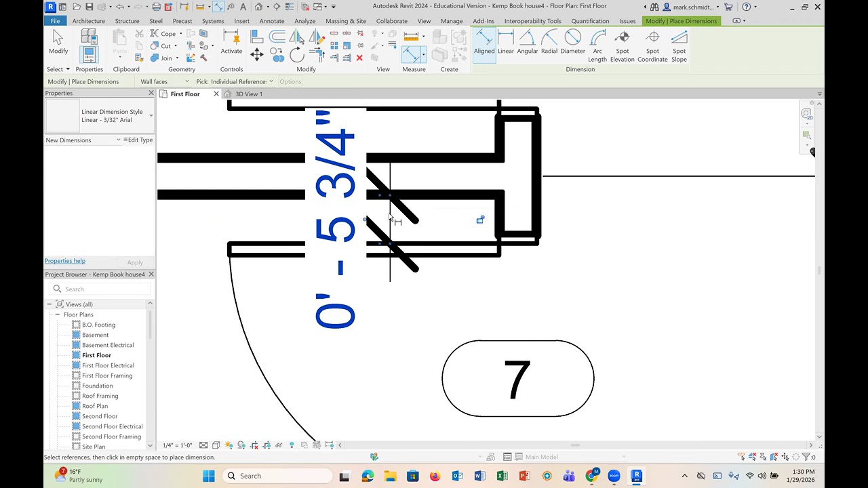Image resolution: width=868 pixels, height=488 pixels.
Task: Click the Modify arrow tool
Action: coord(58,42)
